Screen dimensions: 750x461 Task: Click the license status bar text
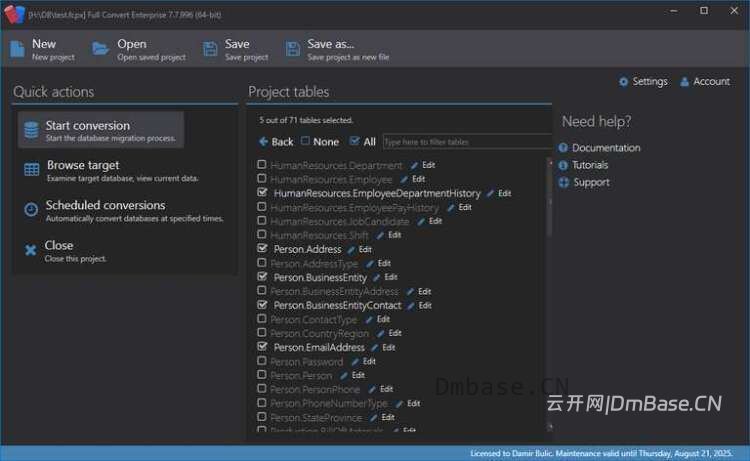[601, 453]
